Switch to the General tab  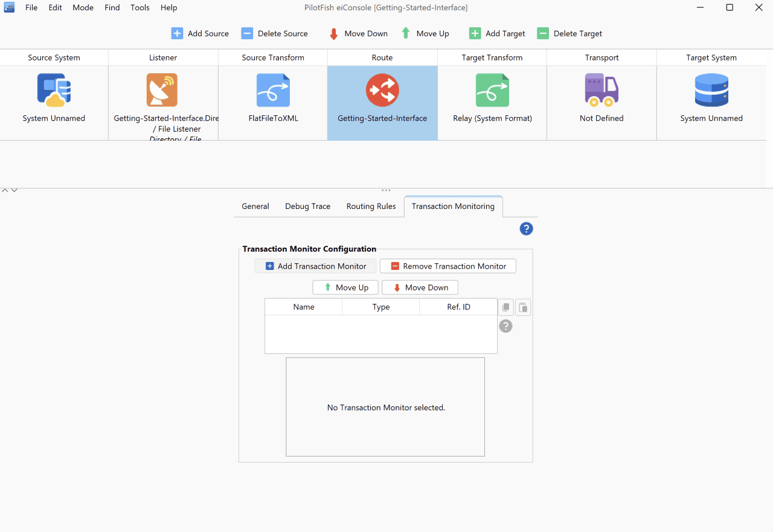tap(255, 207)
